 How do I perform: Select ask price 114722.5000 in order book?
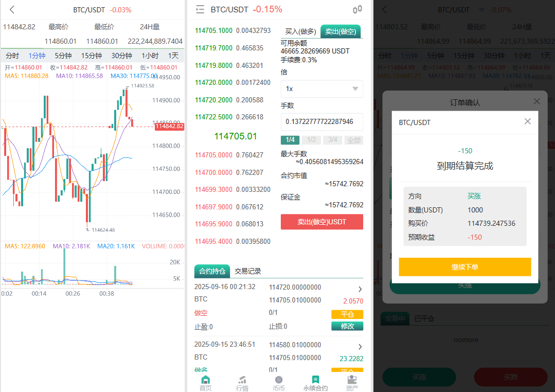click(x=213, y=117)
